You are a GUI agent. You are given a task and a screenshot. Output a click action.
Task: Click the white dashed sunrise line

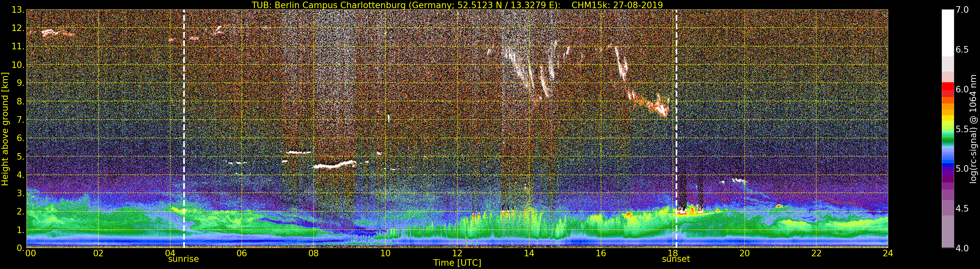coord(184,129)
